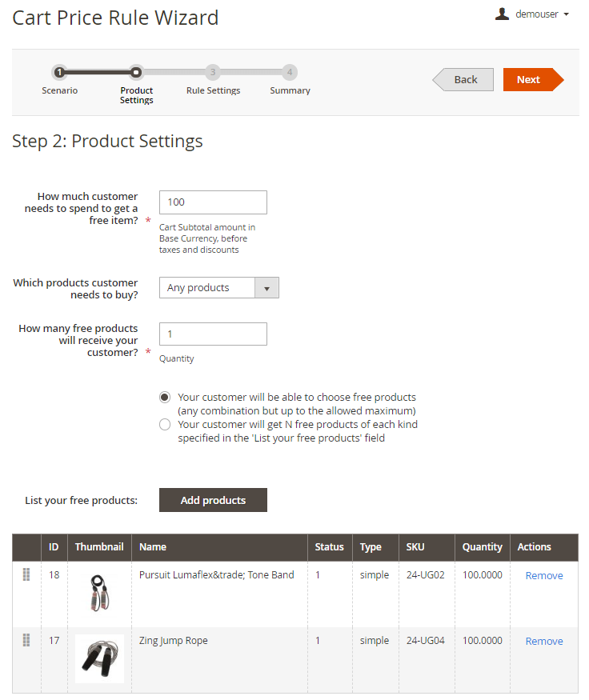Select 'N free products of each kind' radio

(x=165, y=424)
